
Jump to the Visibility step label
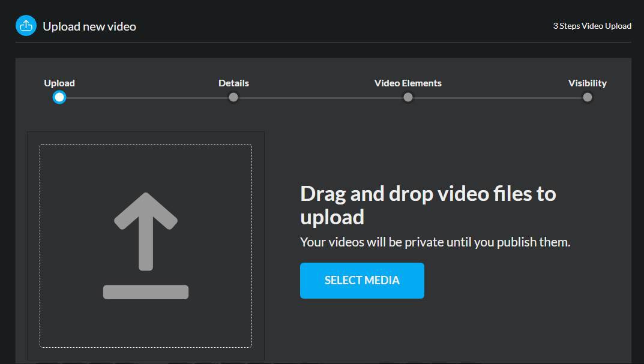[x=587, y=83]
